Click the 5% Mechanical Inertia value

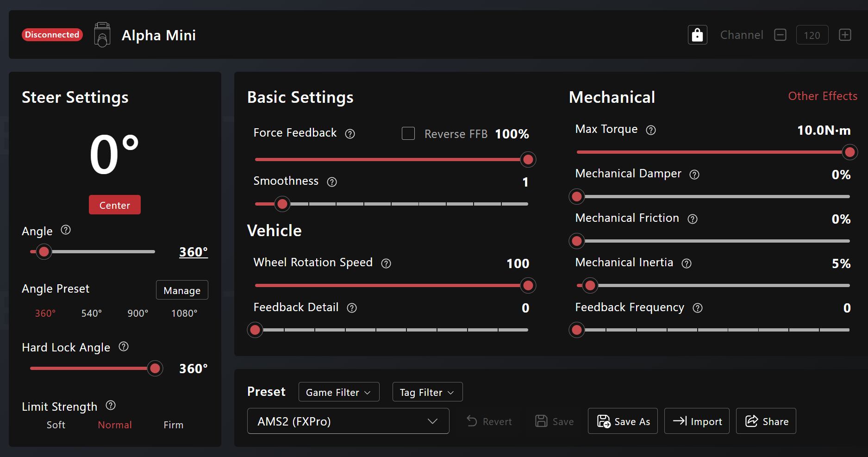coord(841,263)
